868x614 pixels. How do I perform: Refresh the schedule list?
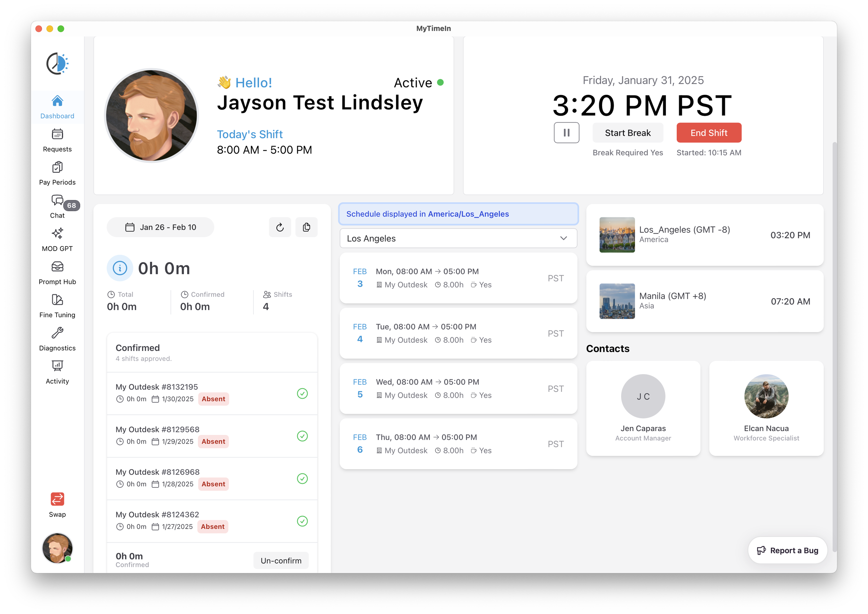(x=280, y=227)
